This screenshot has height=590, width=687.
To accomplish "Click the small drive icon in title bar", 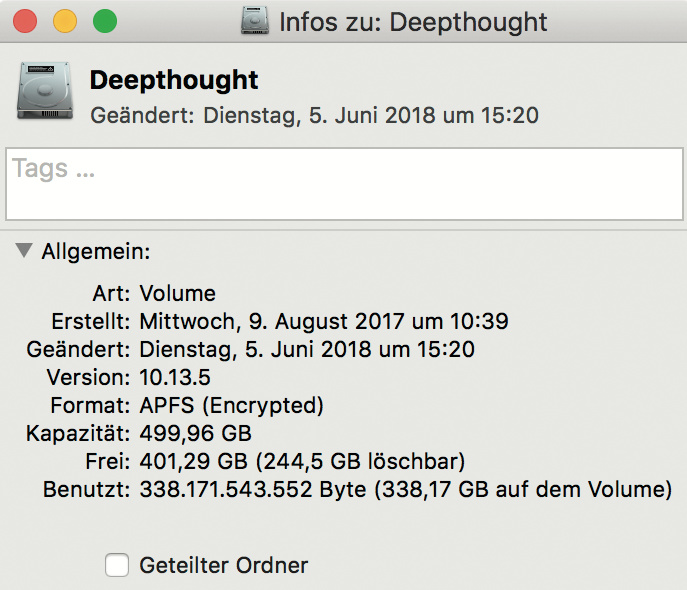I will pos(256,21).
